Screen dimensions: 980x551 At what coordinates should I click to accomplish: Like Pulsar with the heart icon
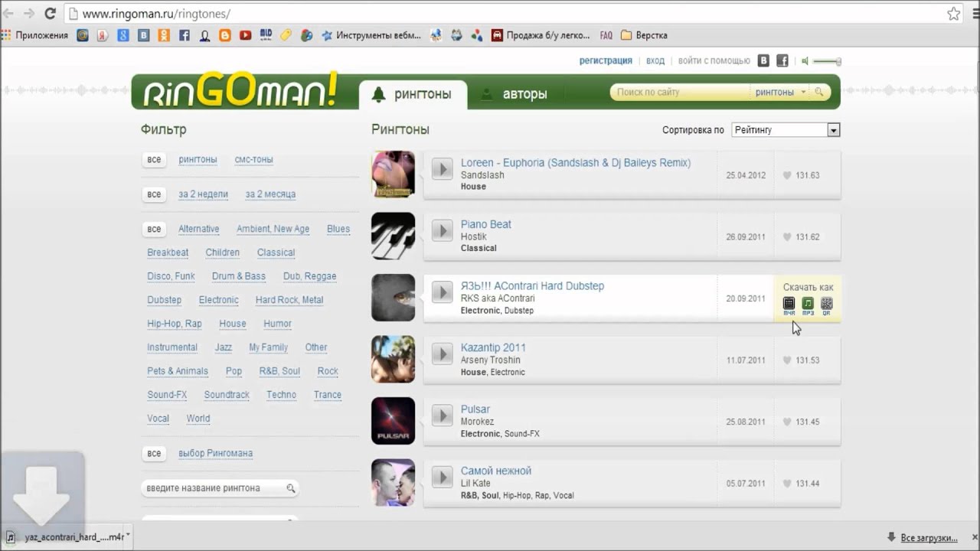[786, 422]
